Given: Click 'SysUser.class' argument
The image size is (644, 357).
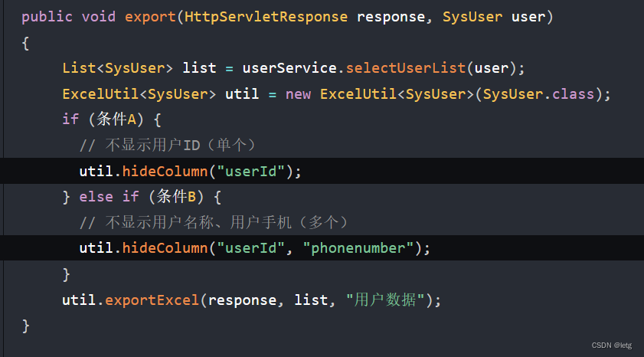Looking at the screenshot, I should pyautogui.click(x=538, y=94).
